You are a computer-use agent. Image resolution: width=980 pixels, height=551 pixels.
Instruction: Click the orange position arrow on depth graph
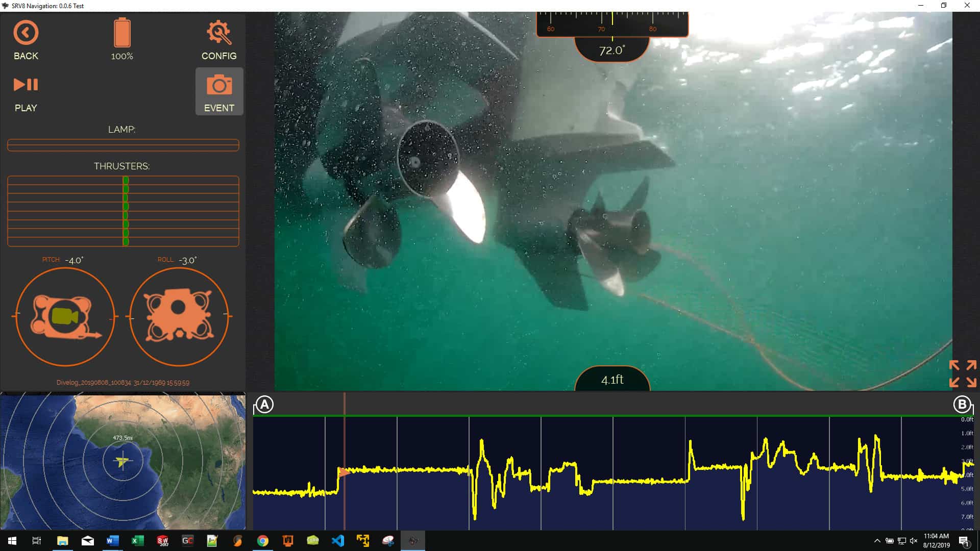point(345,472)
